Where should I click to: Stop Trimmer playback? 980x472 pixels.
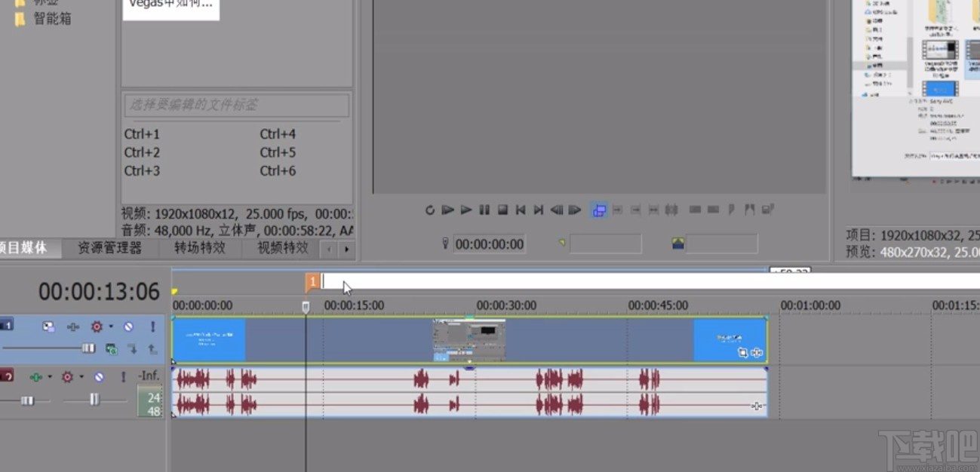[x=502, y=210]
